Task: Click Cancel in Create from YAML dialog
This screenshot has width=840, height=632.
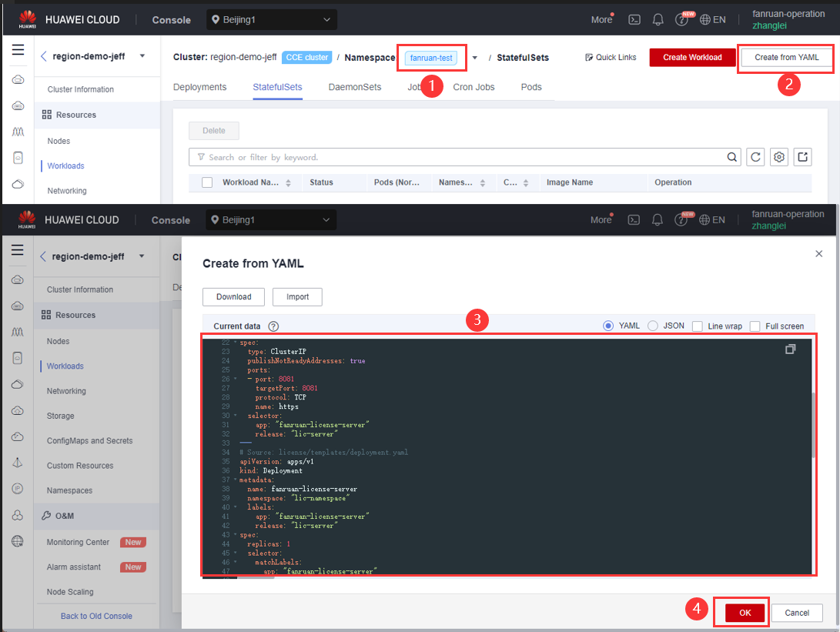Action: pos(797,613)
